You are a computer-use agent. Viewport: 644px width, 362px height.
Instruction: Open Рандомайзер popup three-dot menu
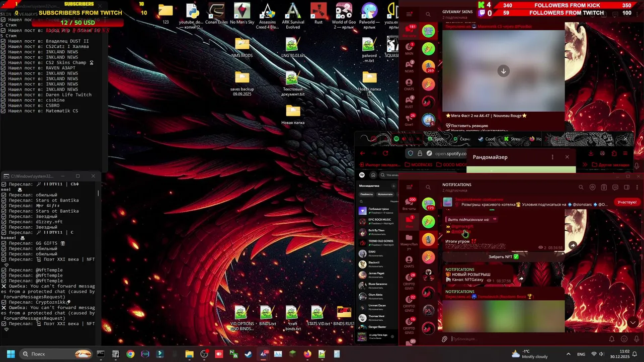[552, 157]
